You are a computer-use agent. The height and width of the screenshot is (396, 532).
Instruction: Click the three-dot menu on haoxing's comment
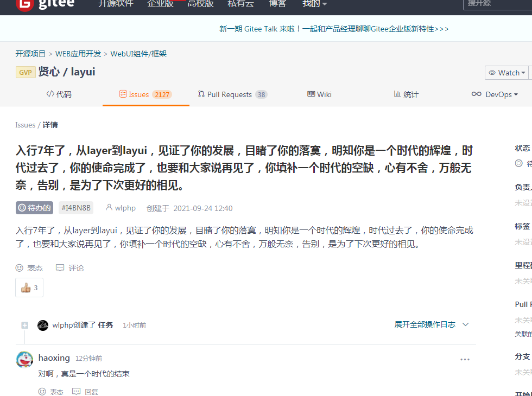(465, 359)
